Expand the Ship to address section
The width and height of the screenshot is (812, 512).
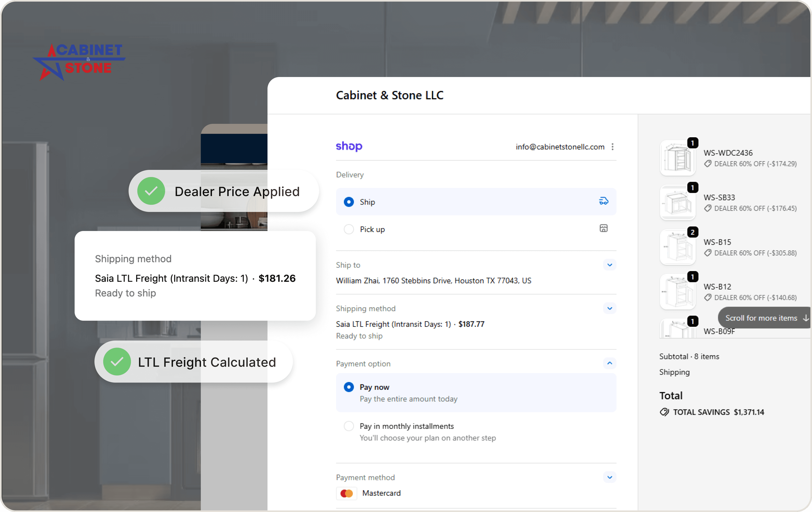[609, 265]
